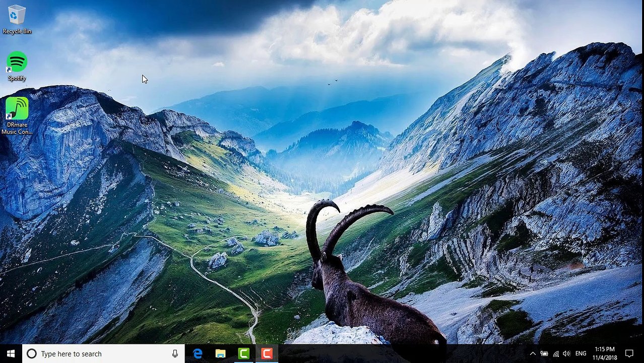Open the volume speaker tray icon
Viewport: 644px width, 363px height.
coord(567,354)
